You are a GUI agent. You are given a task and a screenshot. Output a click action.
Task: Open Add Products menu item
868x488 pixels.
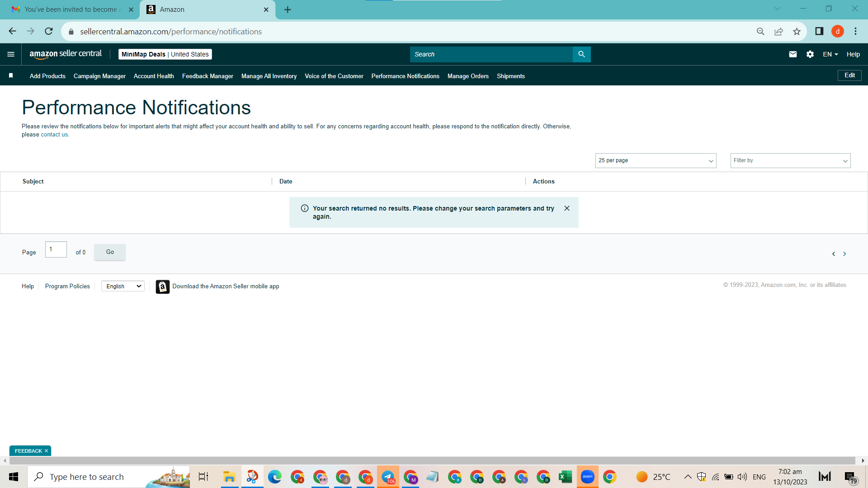47,76
